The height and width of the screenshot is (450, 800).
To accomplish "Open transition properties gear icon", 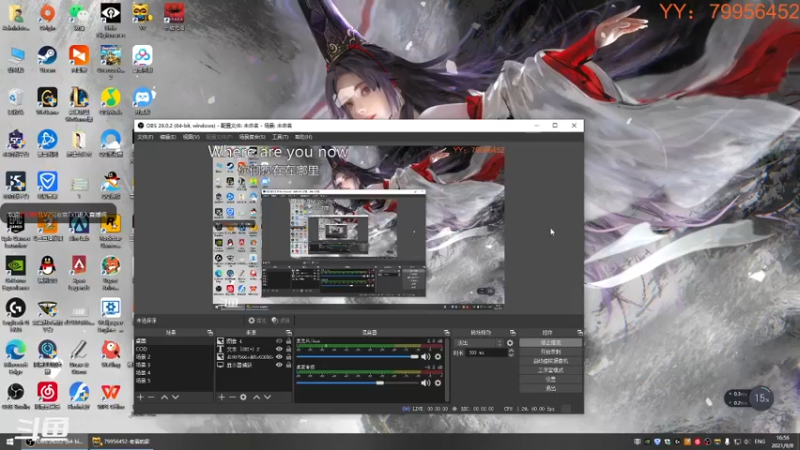I will (x=510, y=343).
